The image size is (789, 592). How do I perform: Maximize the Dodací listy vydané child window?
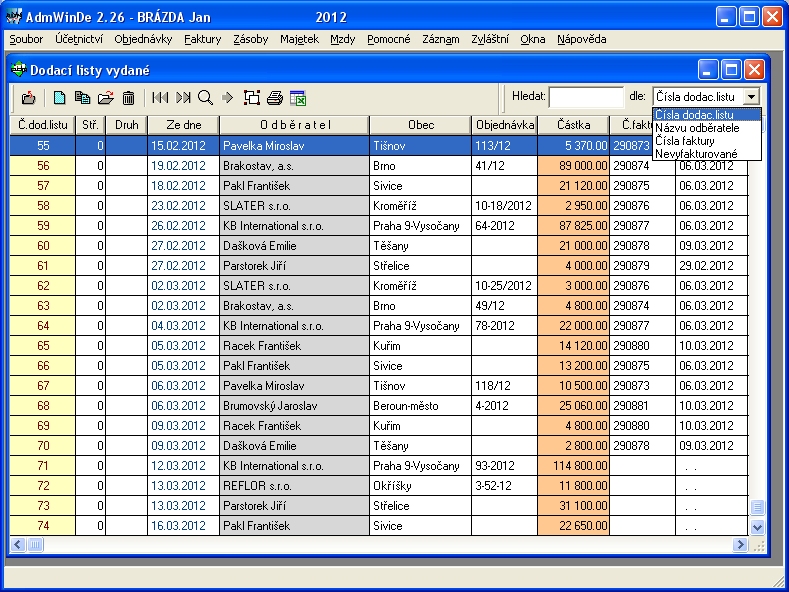(731, 69)
